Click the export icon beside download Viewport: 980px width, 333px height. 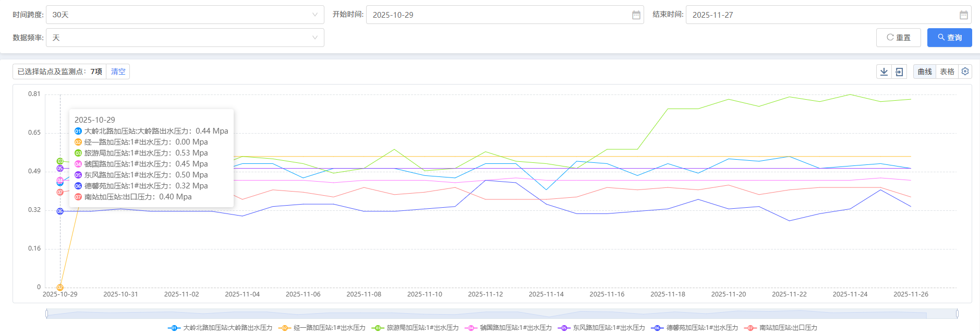point(899,72)
